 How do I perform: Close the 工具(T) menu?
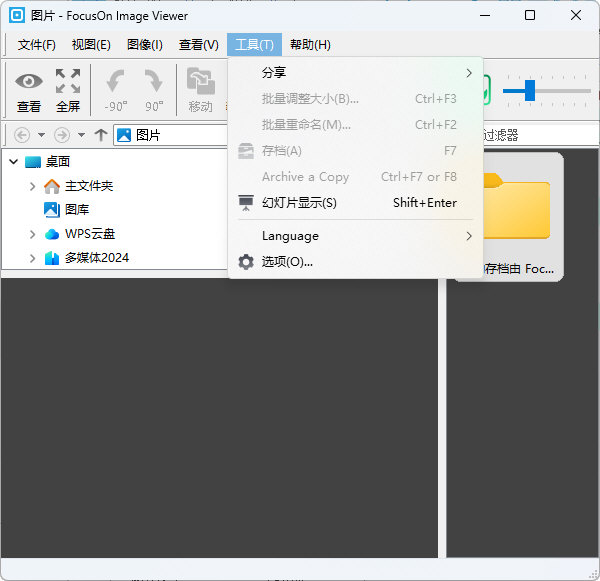[x=254, y=45]
